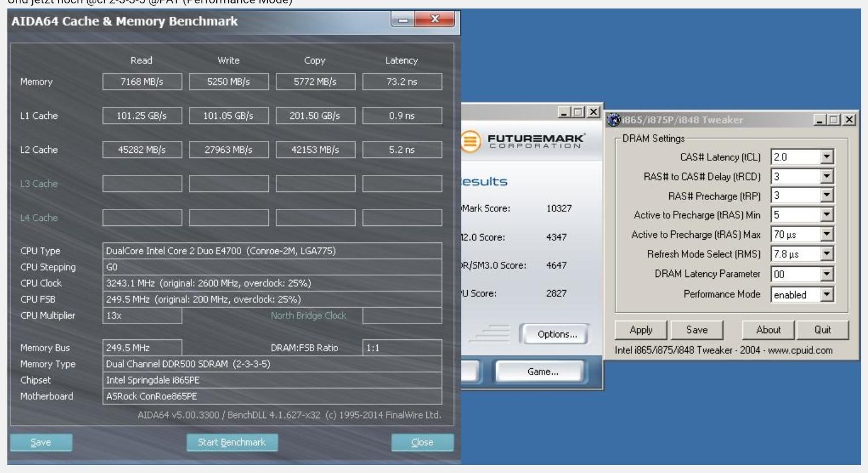
Task: Click the empty L3 Cache Read box
Action: click(x=142, y=184)
